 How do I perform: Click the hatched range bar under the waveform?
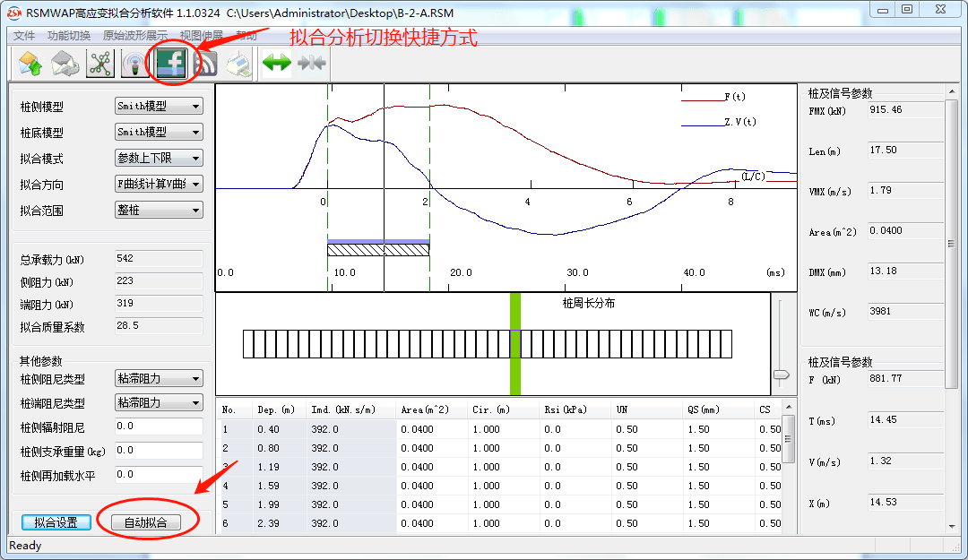coord(378,249)
